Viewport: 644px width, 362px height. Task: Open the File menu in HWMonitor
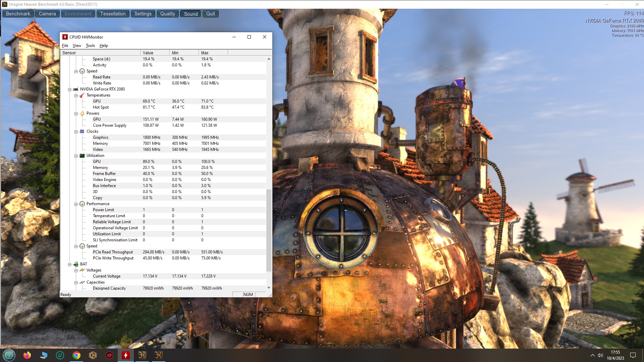[65, 46]
